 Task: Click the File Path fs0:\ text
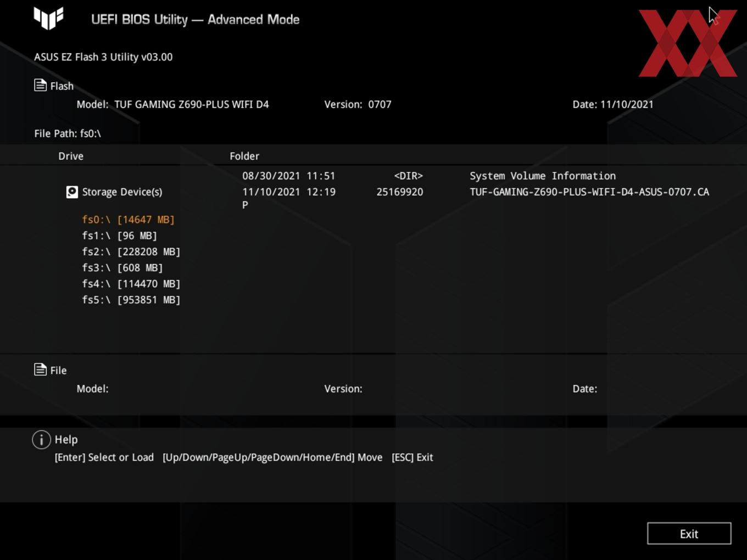(x=68, y=133)
